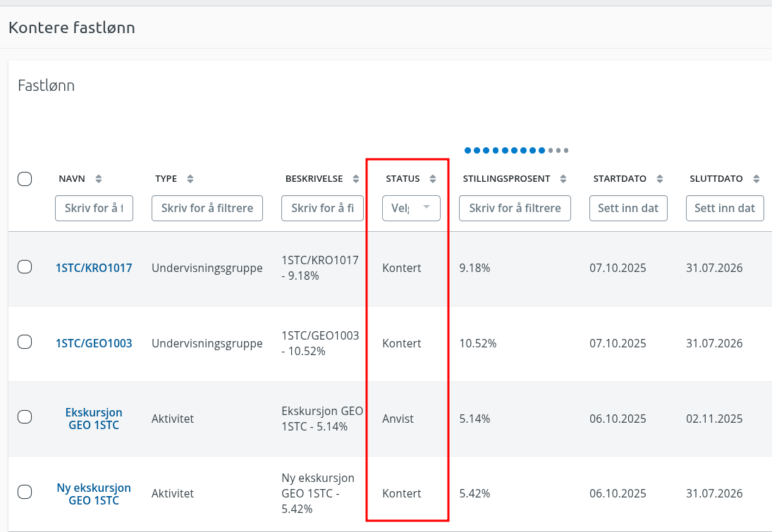The height and width of the screenshot is (532, 772).
Task: Sort table by TYPE column
Action: click(x=190, y=179)
